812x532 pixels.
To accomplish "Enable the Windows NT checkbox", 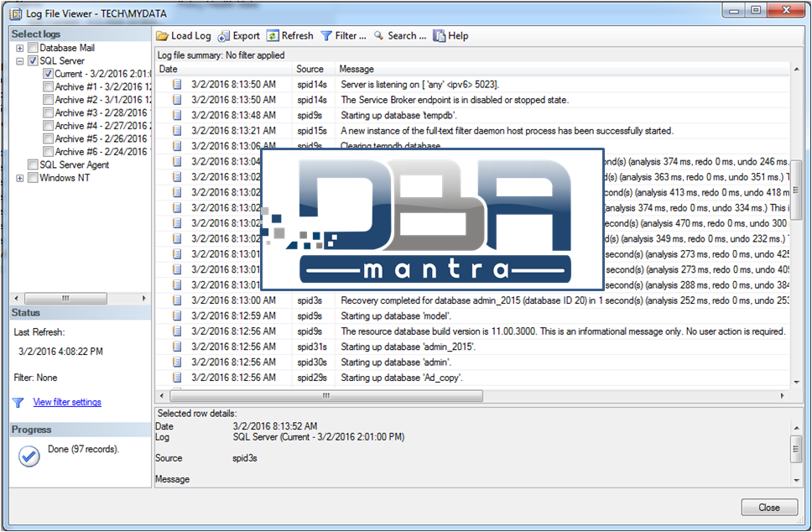I will pyautogui.click(x=33, y=178).
